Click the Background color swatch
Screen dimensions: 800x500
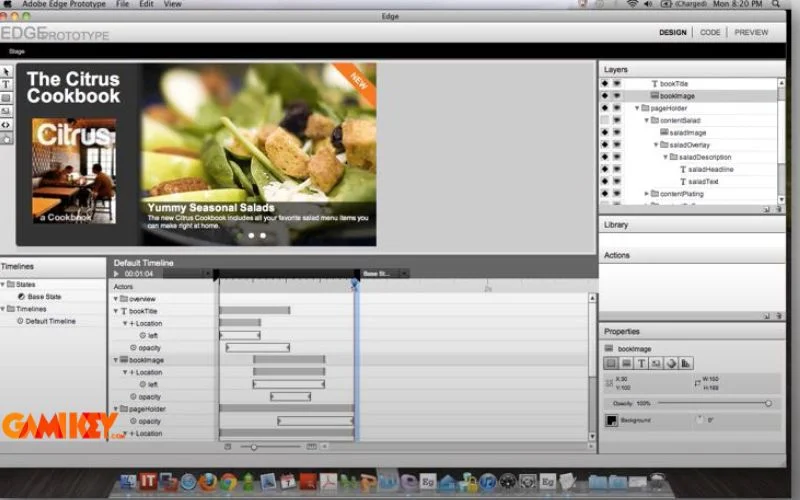point(610,420)
